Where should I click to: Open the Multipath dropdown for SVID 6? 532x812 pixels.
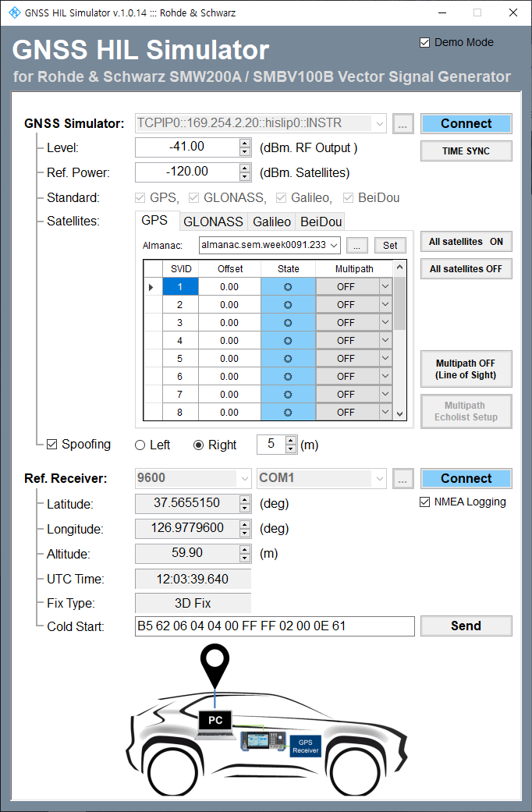pos(384,376)
